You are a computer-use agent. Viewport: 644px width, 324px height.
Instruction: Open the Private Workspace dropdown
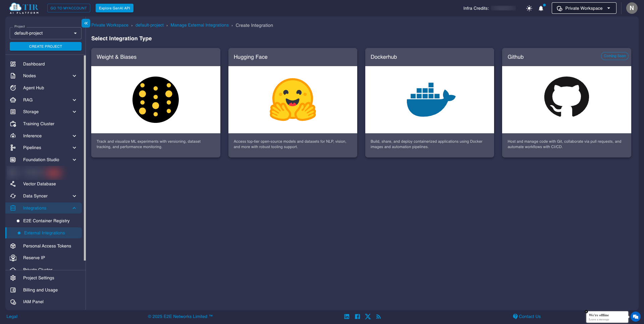tap(584, 8)
